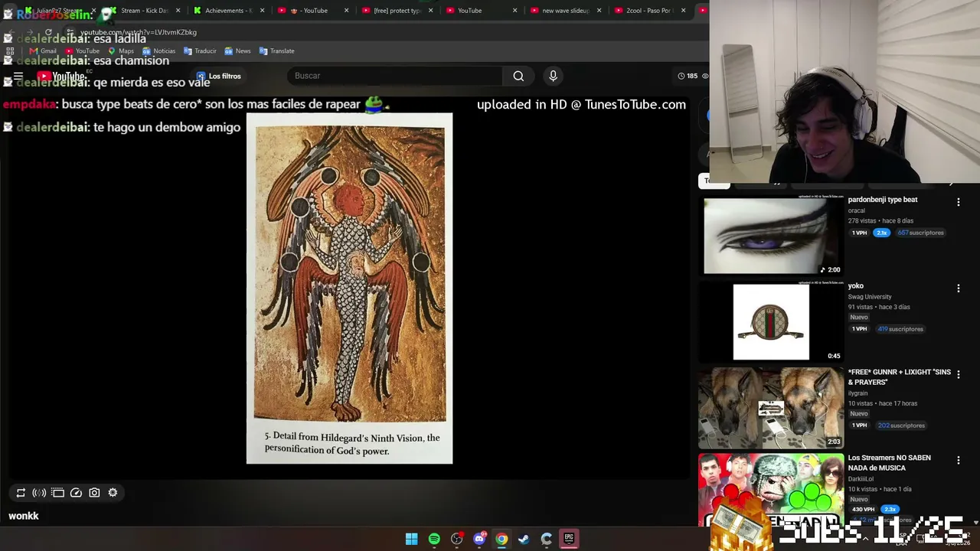Click the video title 'wonkk'
Screen dimensions: 980x551
24,517
